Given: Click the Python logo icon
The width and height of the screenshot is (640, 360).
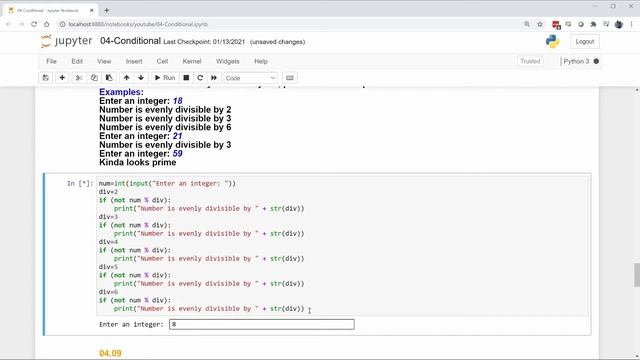Looking at the screenshot, I should click(552, 41).
